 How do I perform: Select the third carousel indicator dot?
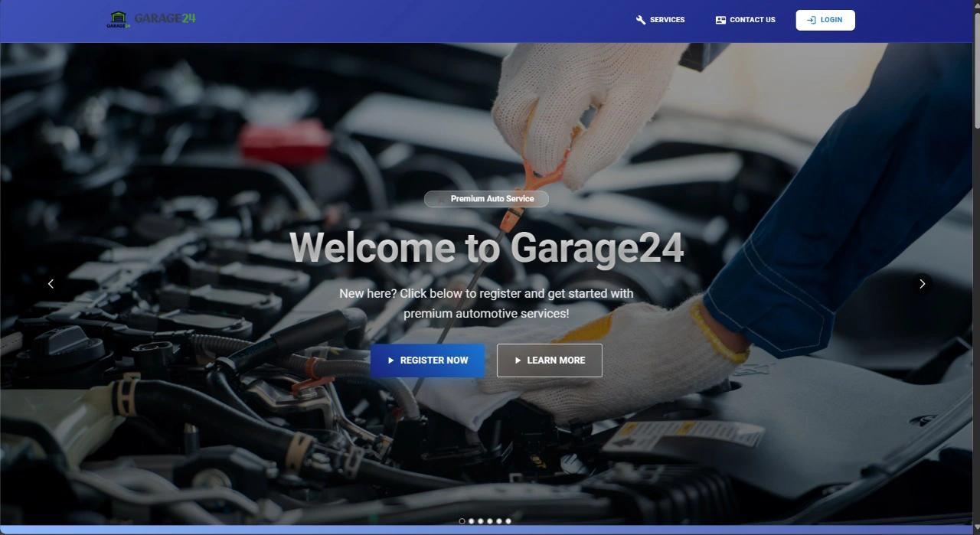(480, 521)
